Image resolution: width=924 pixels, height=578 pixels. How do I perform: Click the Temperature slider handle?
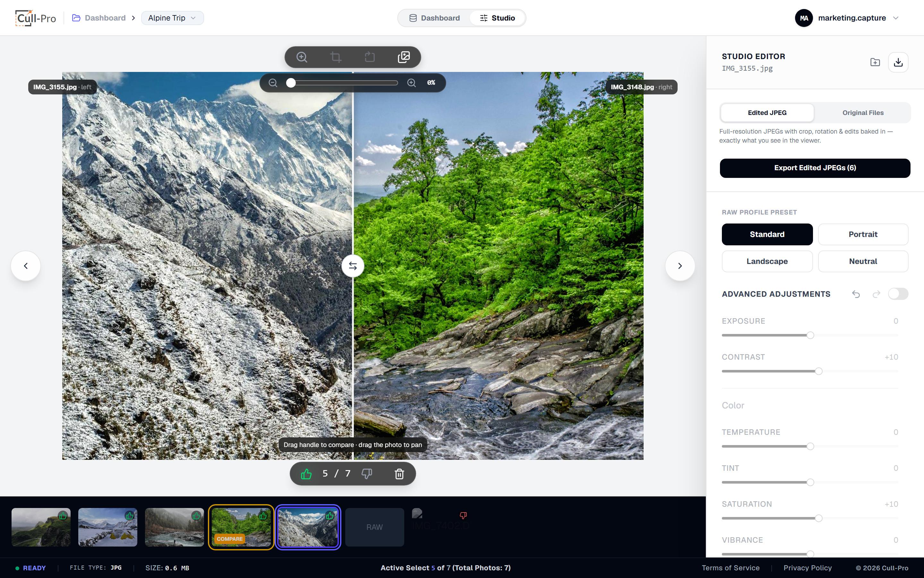click(x=810, y=446)
